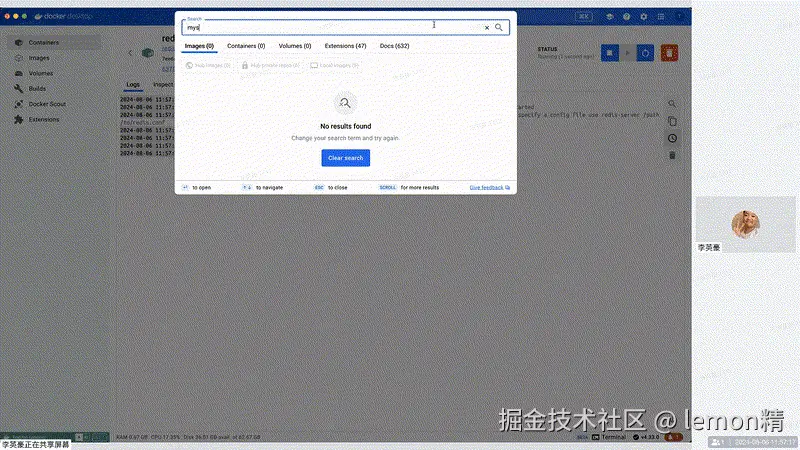Restart the container with the blue restart button
The height and width of the screenshot is (450, 800).
(645, 53)
